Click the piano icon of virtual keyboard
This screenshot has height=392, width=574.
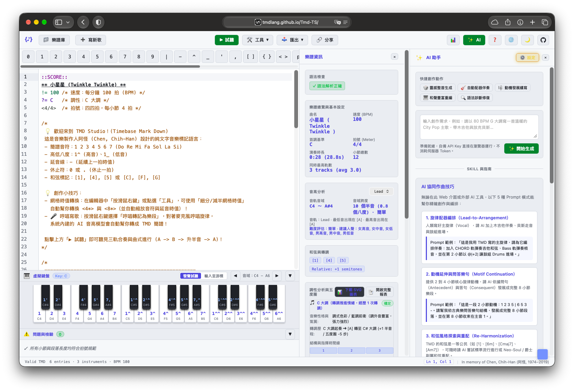pyautogui.click(x=27, y=276)
